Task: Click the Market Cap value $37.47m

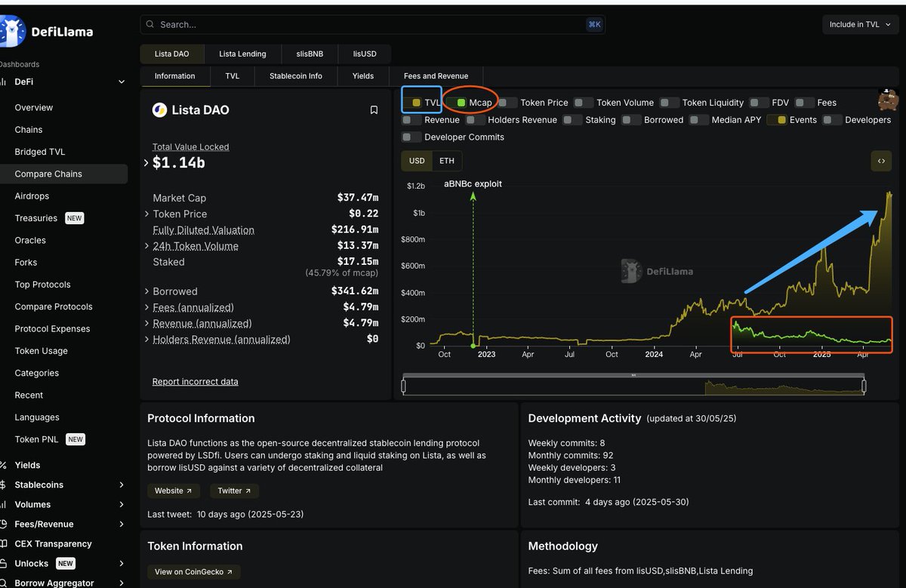Action: [x=358, y=198]
